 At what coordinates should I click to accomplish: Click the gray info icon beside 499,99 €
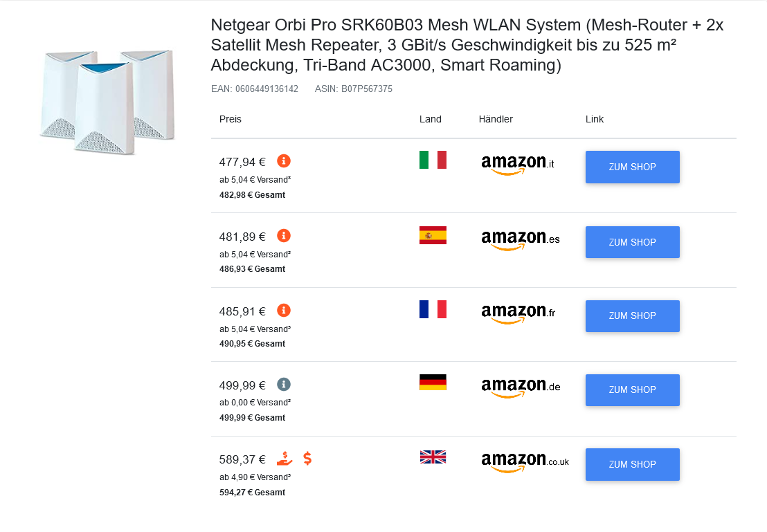point(284,385)
